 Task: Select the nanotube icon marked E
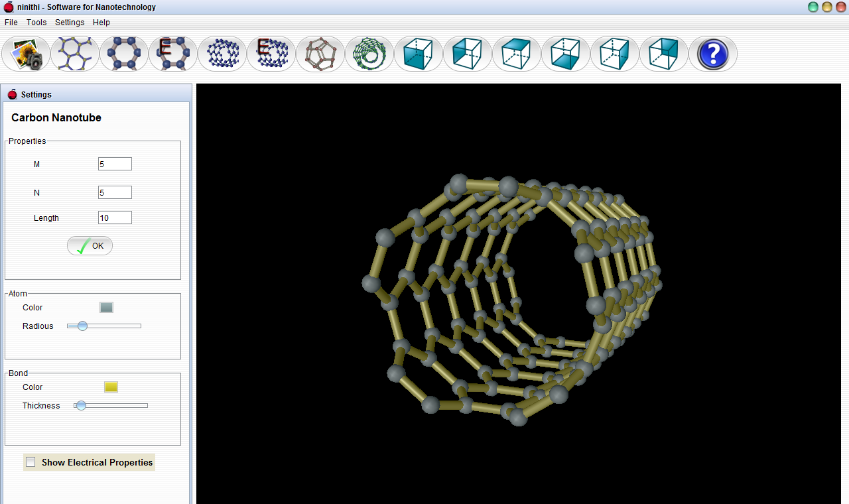click(x=271, y=54)
